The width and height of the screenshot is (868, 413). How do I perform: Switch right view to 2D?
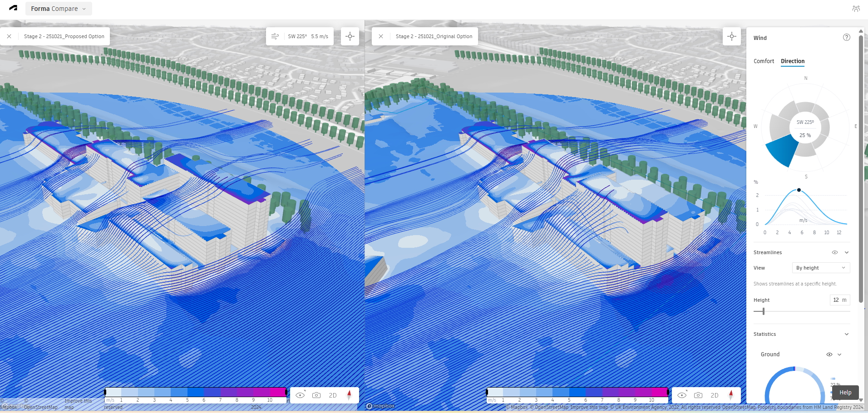pos(714,395)
